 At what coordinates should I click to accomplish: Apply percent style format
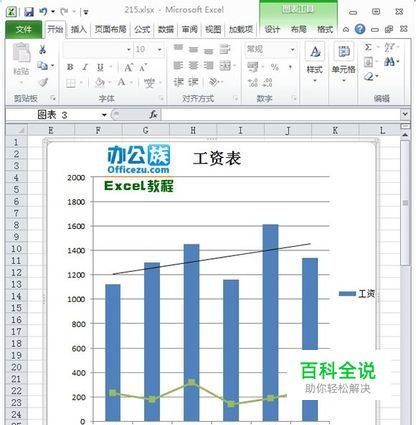tap(275, 67)
